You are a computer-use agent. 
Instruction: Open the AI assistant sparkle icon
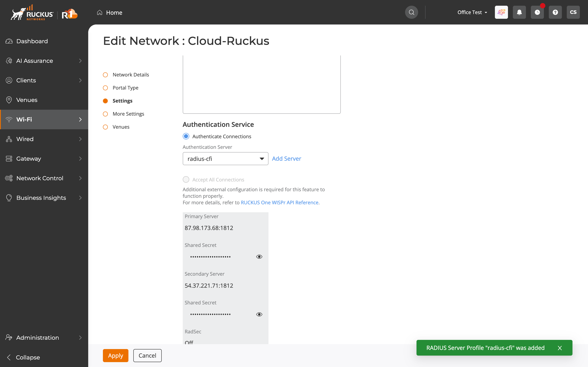(501, 12)
